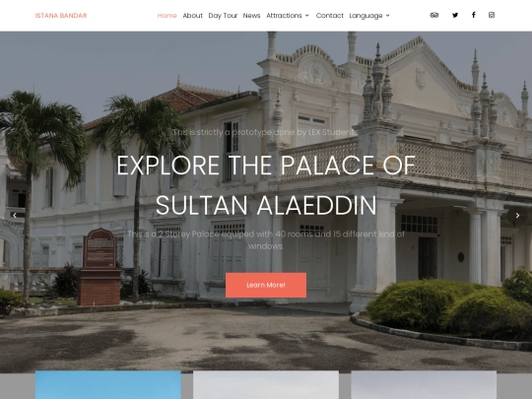Click the Attractions chevron arrow
This screenshot has height=399, width=532.
coord(307,16)
